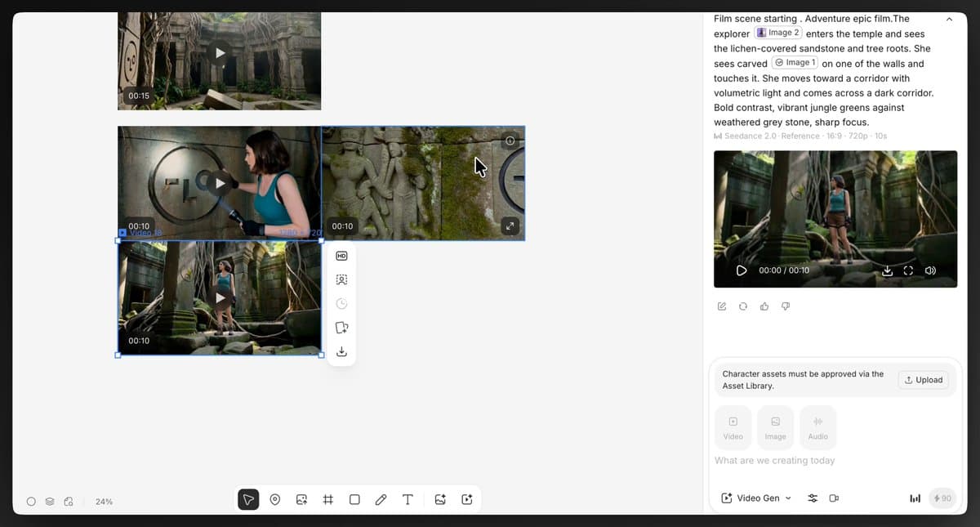Open the AI video generator tool in the toolbar
Screen dimensions: 980x527
(x=467, y=499)
